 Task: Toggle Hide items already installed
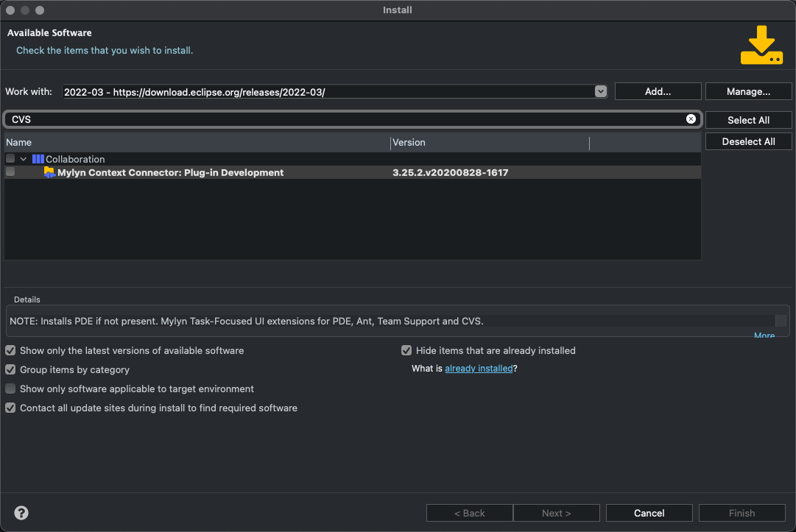[x=406, y=351]
